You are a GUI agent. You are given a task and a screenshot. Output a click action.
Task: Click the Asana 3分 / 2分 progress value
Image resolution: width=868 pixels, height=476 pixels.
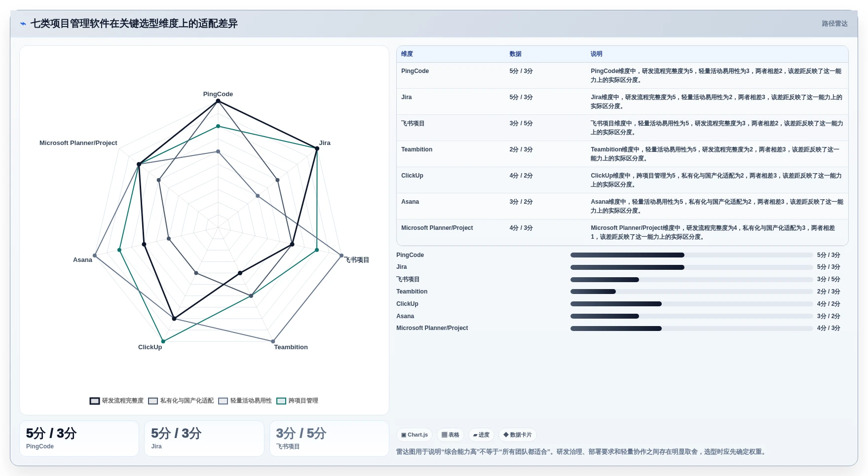(829, 316)
